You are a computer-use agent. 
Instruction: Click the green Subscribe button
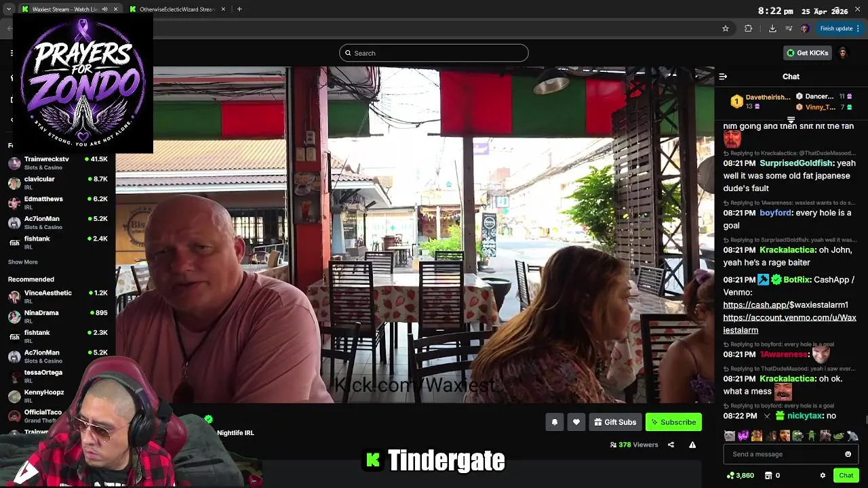point(673,422)
